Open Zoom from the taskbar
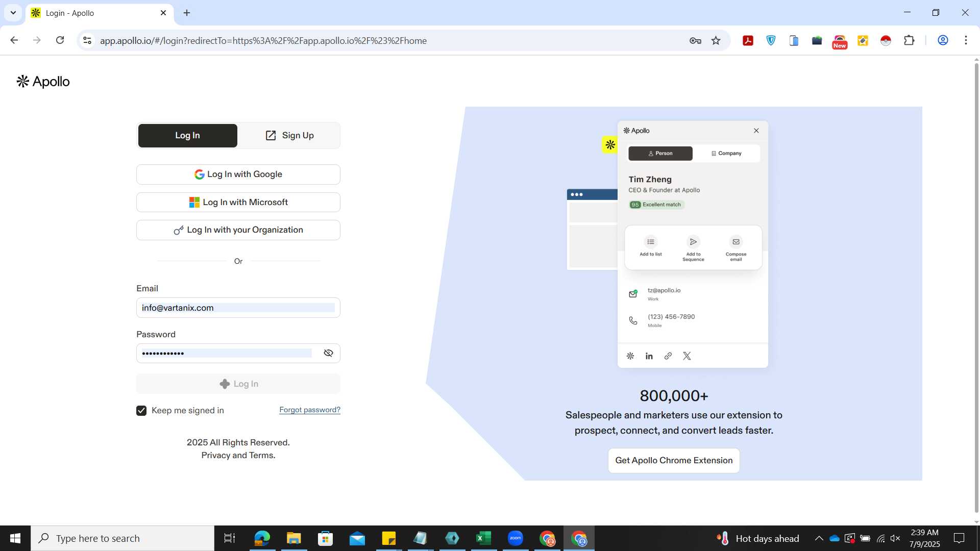Viewport: 980px width, 551px height. click(x=515, y=538)
